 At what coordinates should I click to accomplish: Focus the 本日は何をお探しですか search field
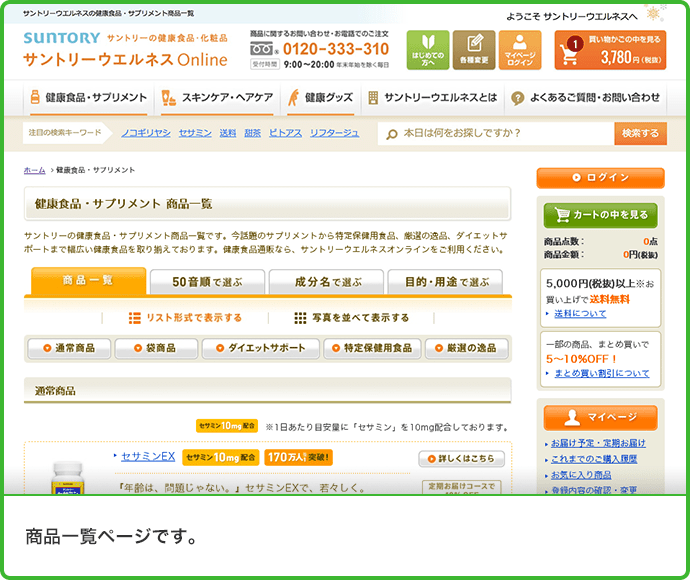click(496, 133)
